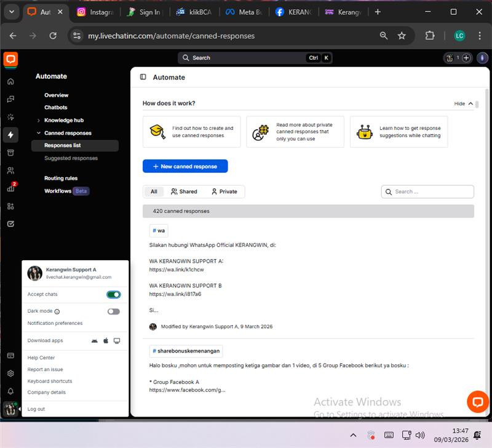Open Routing rules in sidebar
This screenshot has height=448, width=492.
[61, 178]
